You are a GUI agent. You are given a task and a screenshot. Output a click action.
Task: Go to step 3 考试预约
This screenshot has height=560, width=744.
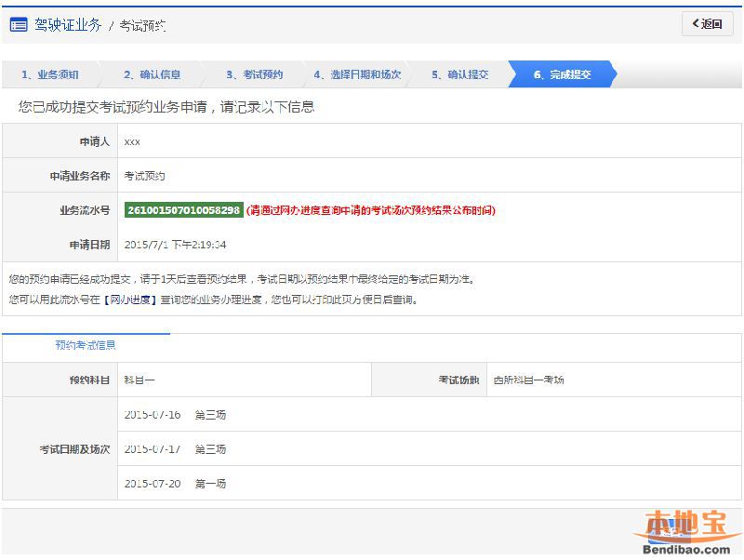[x=255, y=74]
